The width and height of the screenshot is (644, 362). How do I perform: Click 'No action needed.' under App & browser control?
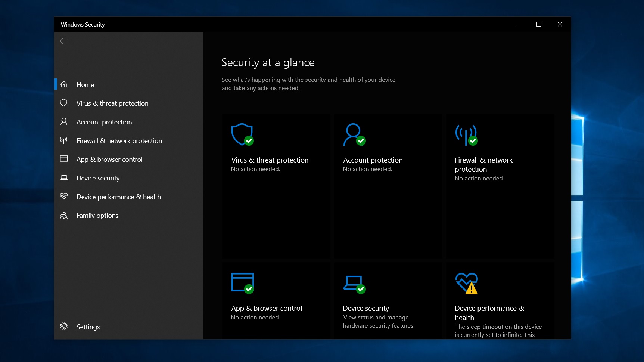point(256,318)
